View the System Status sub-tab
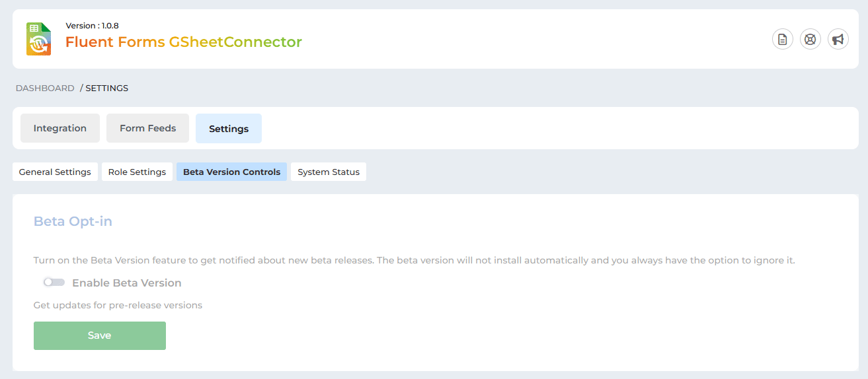Screen dimensions: 868x379 pos(329,172)
